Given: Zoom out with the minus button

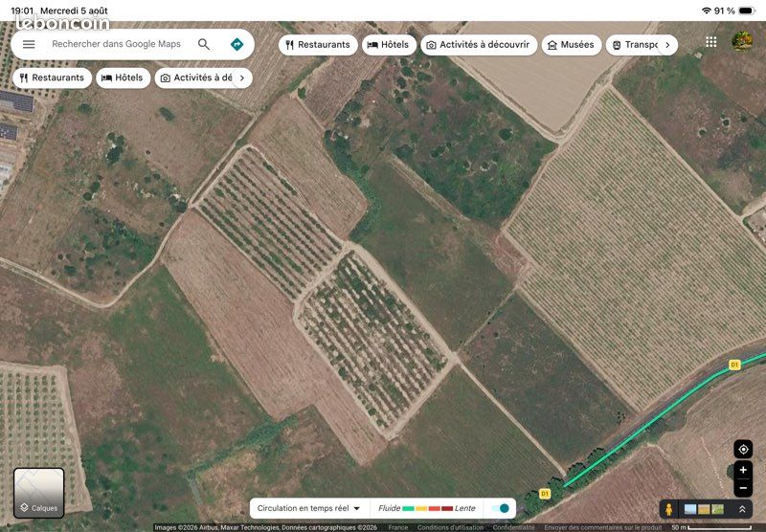Looking at the screenshot, I should pyautogui.click(x=743, y=488).
